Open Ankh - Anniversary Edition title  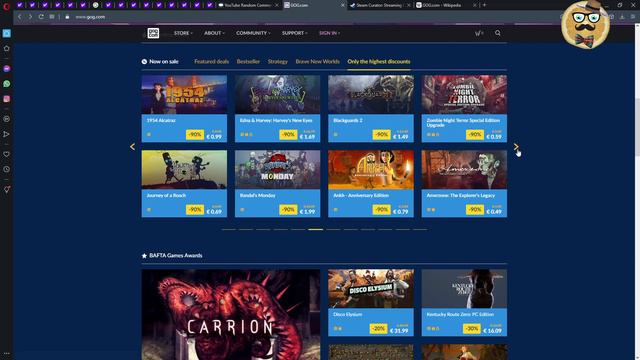click(x=361, y=196)
